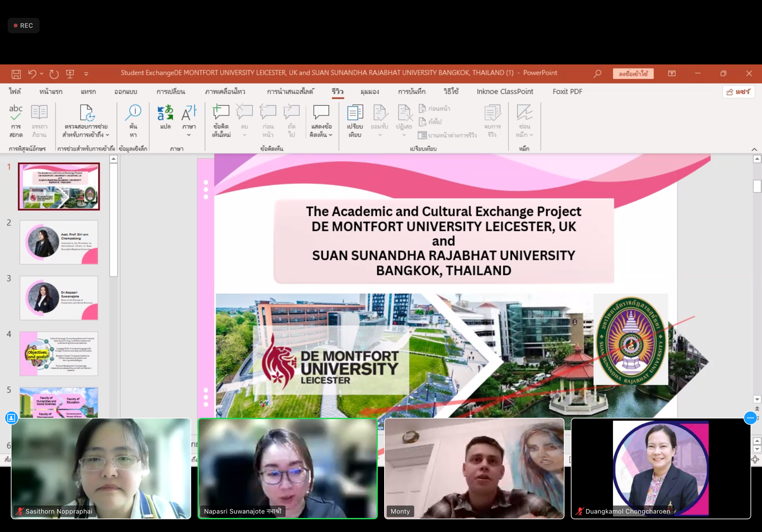Click the Save icon in title bar
Screen dimensions: 762x532
click(16, 74)
